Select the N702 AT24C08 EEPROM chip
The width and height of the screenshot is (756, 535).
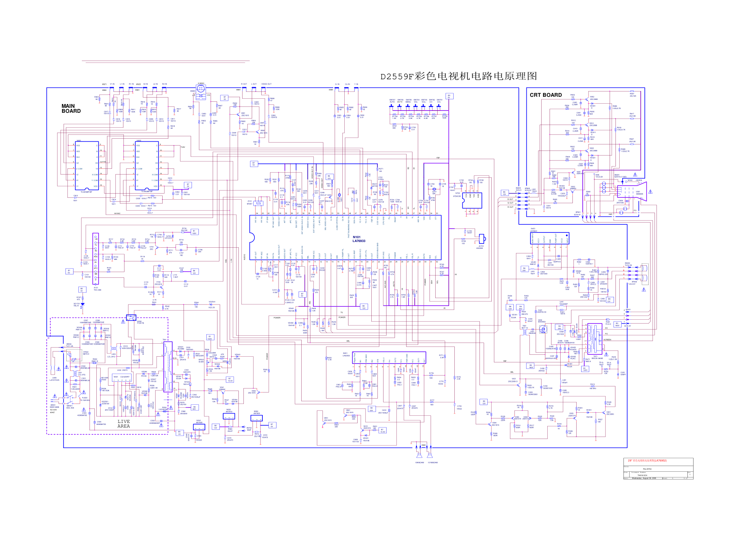472,200
